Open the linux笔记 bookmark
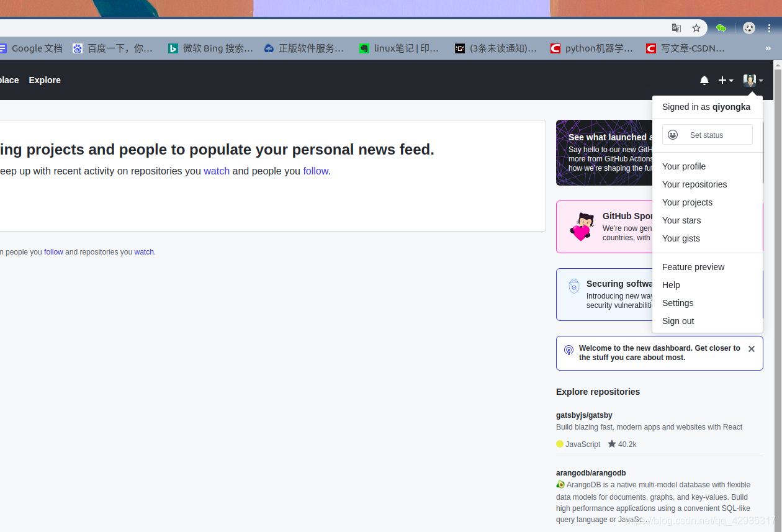 (x=399, y=48)
